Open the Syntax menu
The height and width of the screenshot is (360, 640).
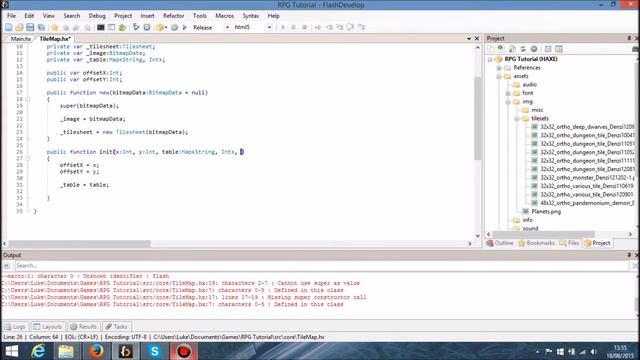(251, 16)
